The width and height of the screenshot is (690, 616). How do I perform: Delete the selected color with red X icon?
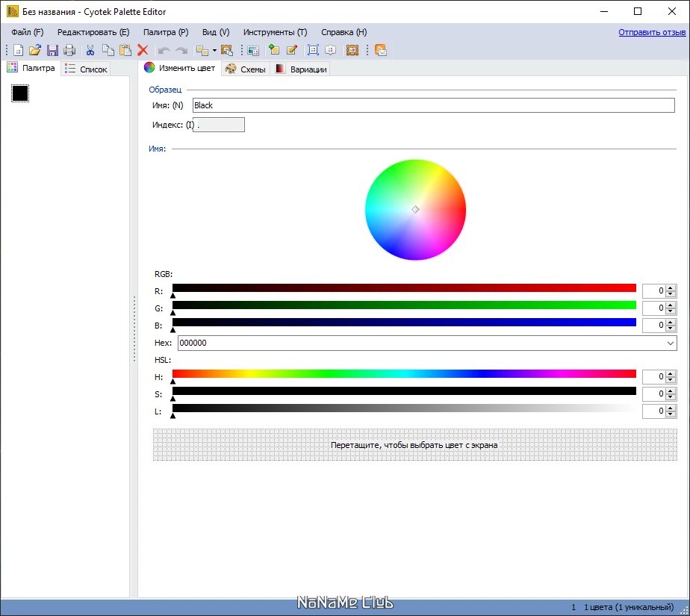point(143,50)
